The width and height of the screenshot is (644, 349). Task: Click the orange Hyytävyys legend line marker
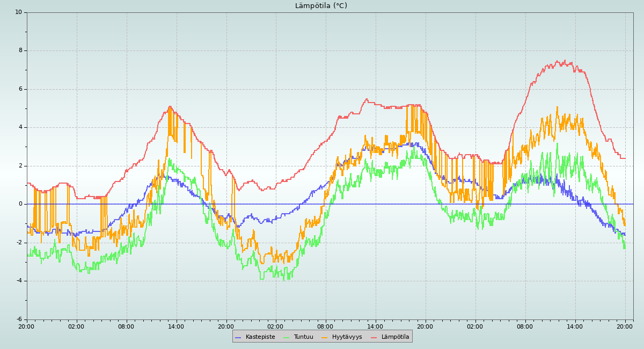[x=325, y=337]
